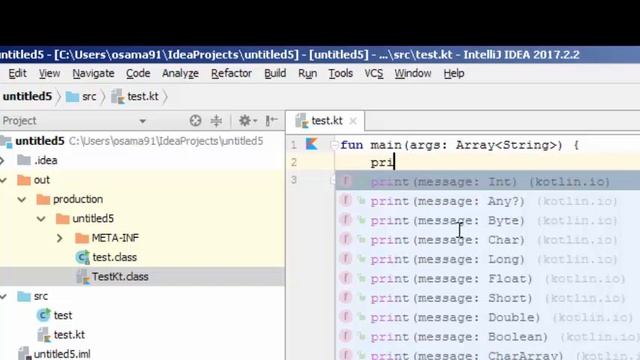Open the Edit menu
This screenshot has height=360, width=640.
point(17,73)
